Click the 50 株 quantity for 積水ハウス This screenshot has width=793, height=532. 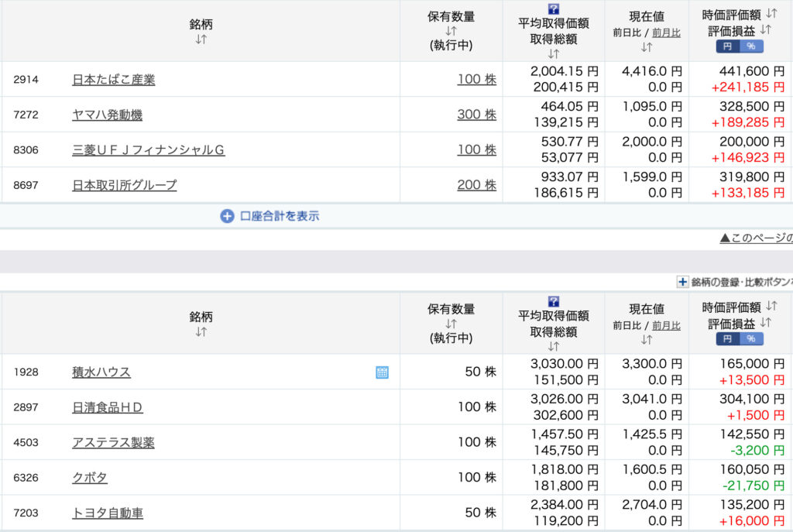click(x=481, y=372)
